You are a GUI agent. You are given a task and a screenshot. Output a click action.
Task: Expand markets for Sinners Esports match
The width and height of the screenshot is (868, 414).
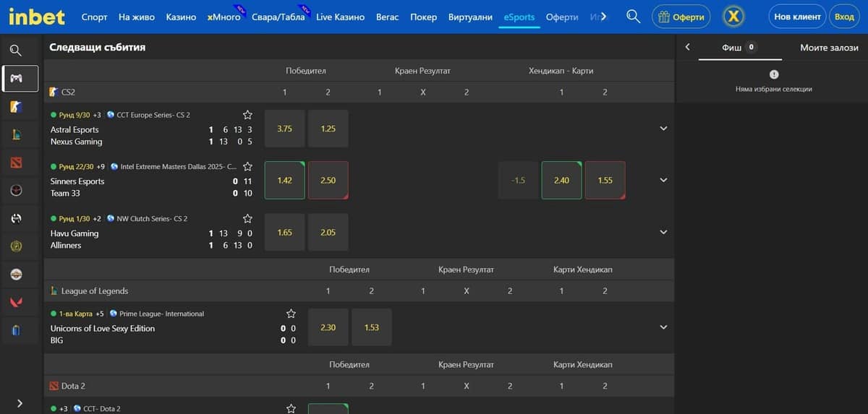(663, 180)
